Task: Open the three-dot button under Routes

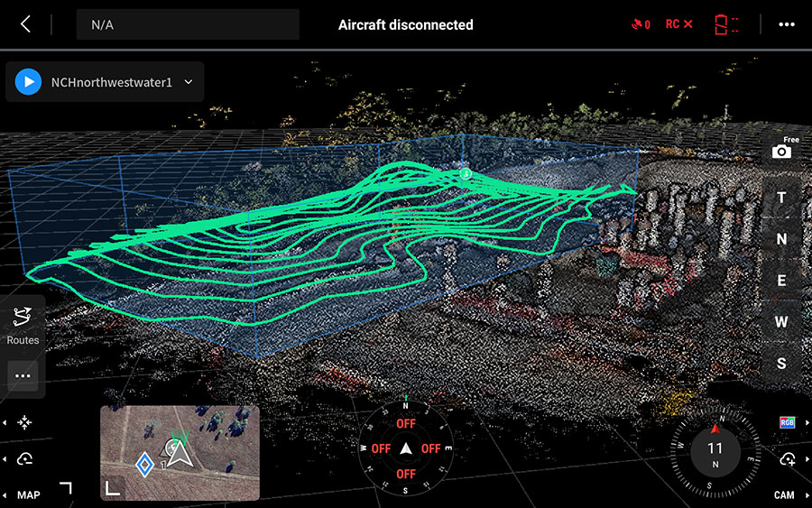Action: (23, 376)
